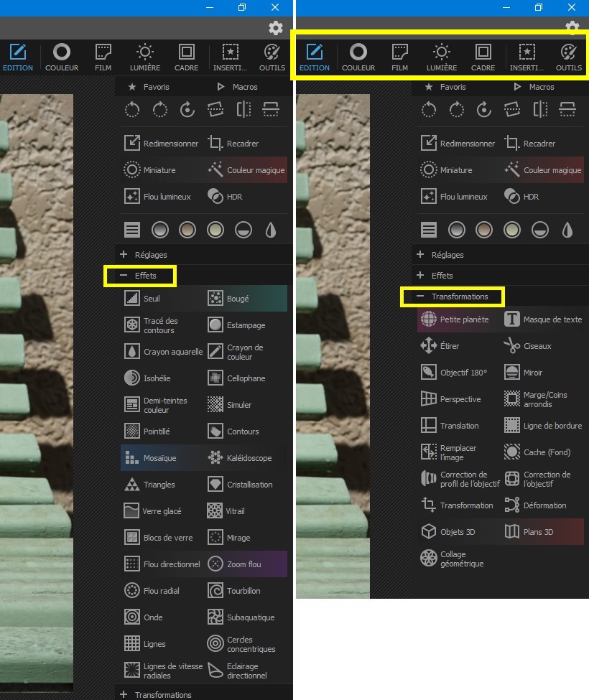Apply the Subaquatique effect

(x=241, y=617)
